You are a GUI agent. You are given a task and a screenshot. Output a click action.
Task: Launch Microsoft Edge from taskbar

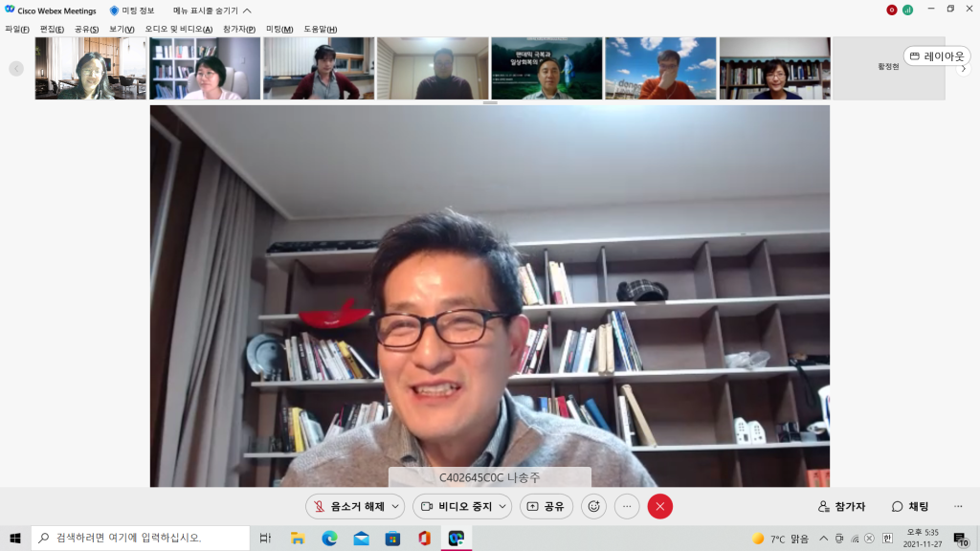[329, 538]
